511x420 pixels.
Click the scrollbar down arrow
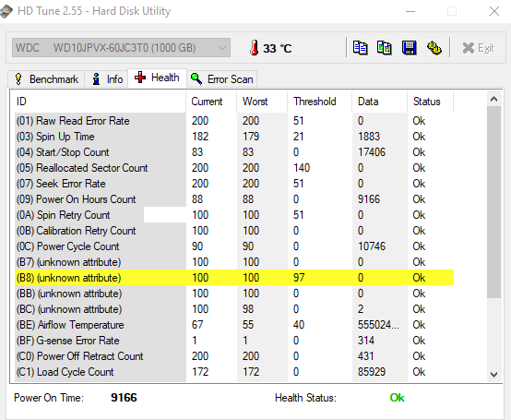pyautogui.click(x=493, y=375)
